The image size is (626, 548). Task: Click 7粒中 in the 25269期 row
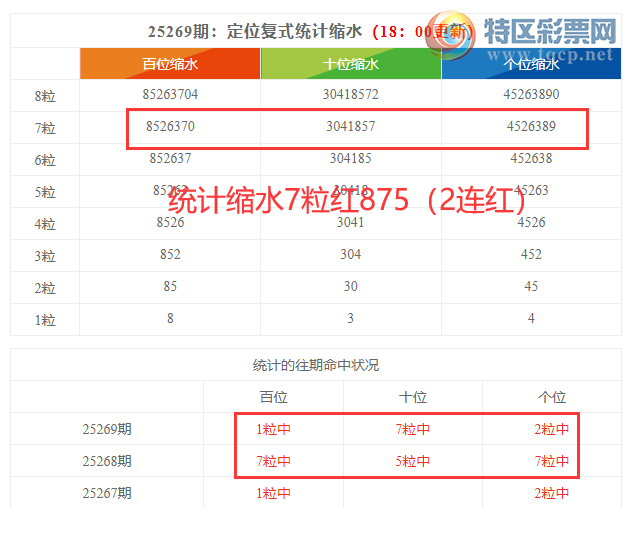[413, 429]
